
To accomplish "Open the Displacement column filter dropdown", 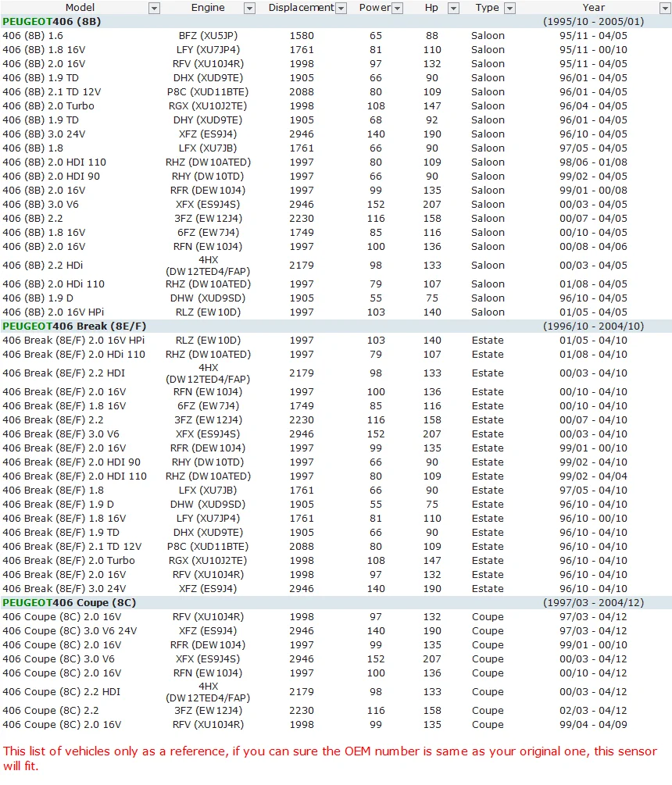I will click(x=341, y=8).
